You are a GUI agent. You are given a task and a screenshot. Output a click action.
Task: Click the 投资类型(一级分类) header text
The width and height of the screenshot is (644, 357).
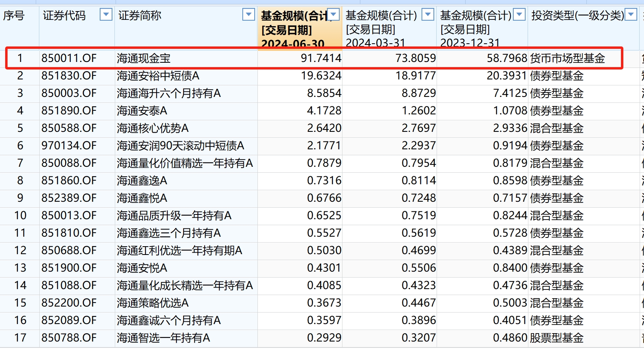pos(578,16)
